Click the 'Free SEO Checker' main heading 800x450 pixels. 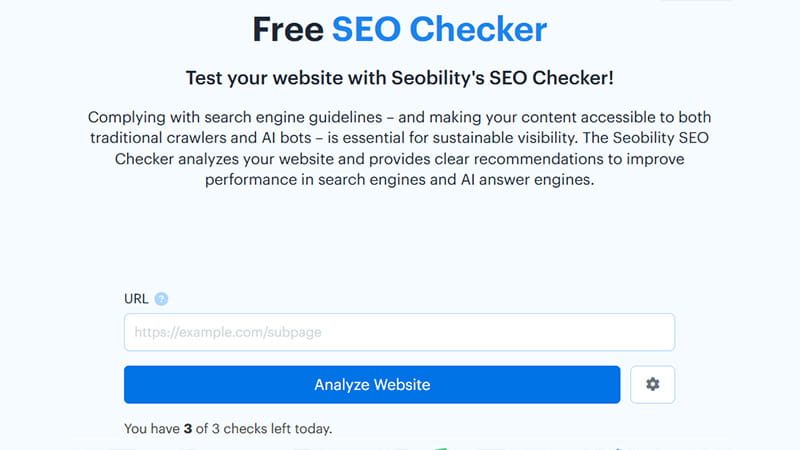tap(399, 29)
